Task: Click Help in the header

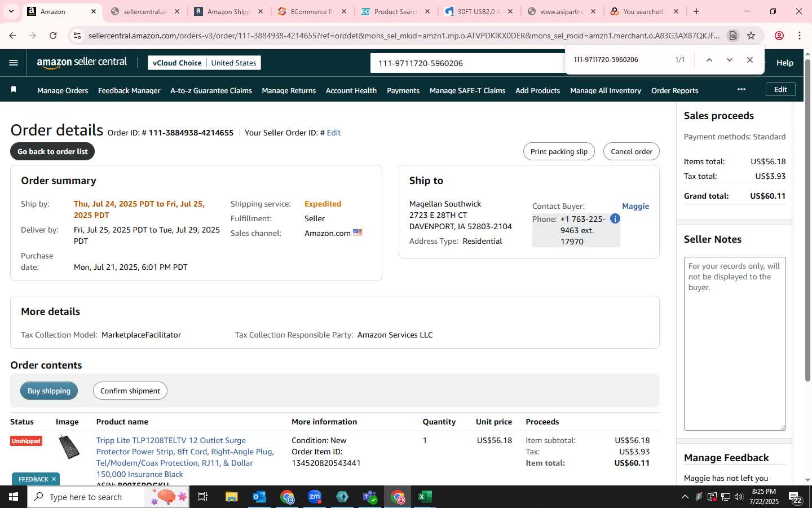Action: (784, 63)
